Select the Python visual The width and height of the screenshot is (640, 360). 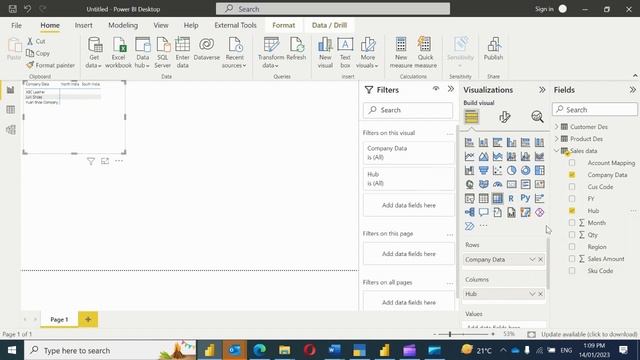click(525, 198)
